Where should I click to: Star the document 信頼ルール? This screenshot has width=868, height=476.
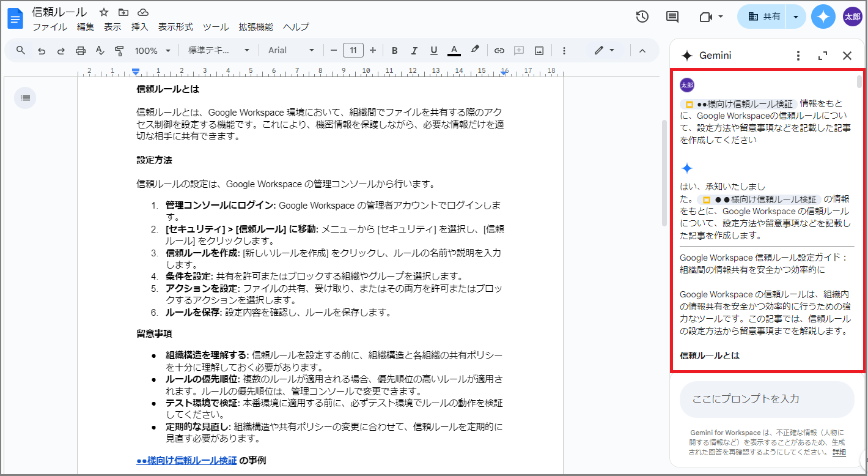pyautogui.click(x=104, y=12)
